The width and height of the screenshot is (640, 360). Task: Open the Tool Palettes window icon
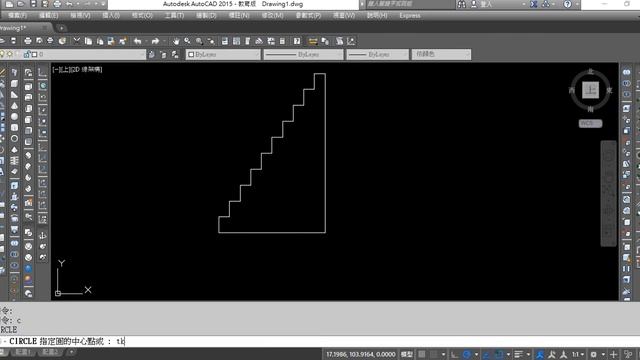[x=248, y=41]
